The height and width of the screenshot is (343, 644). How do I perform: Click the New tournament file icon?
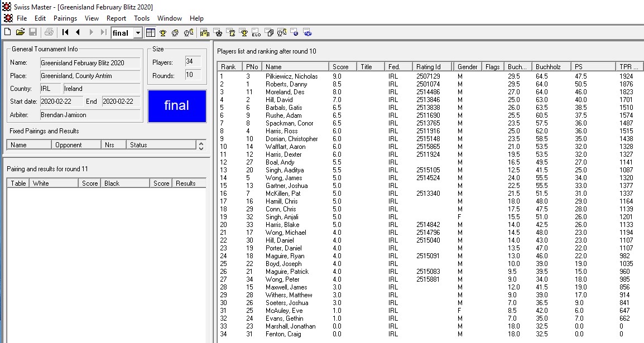point(8,32)
